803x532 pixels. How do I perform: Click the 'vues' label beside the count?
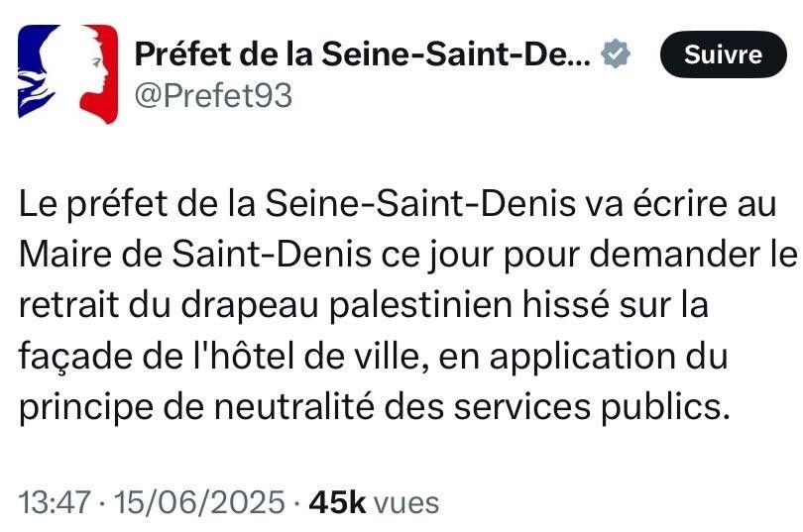tap(405, 502)
